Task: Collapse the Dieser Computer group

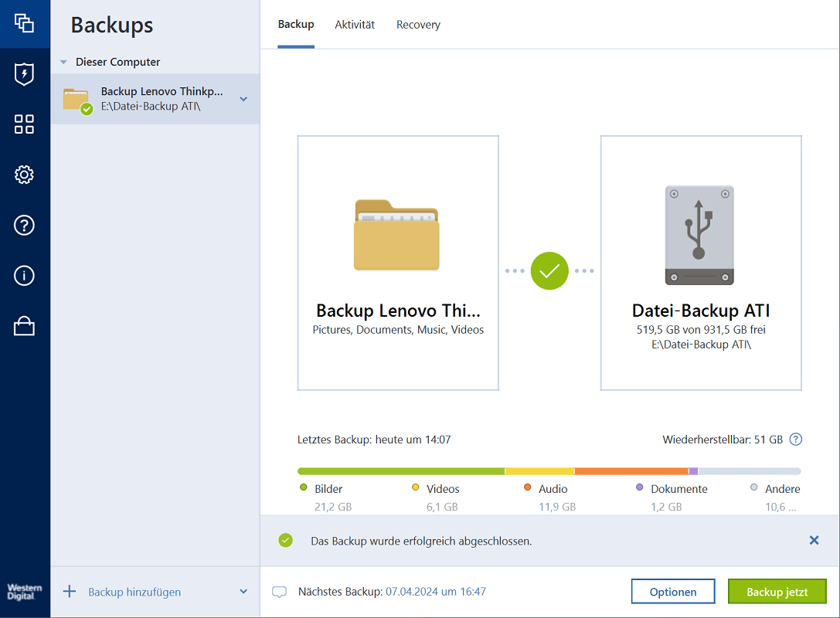Action: 63,62
